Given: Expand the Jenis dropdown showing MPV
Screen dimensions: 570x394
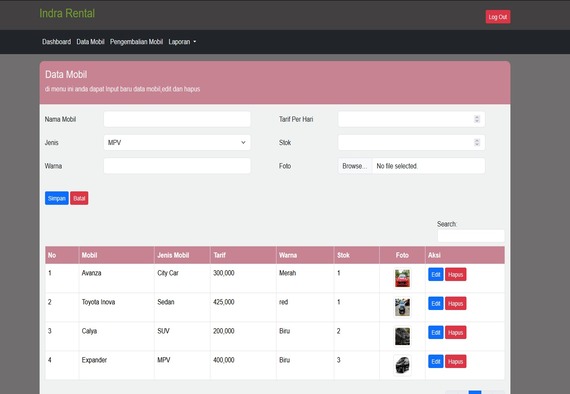Looking at the screenshot, I should 177,142.
